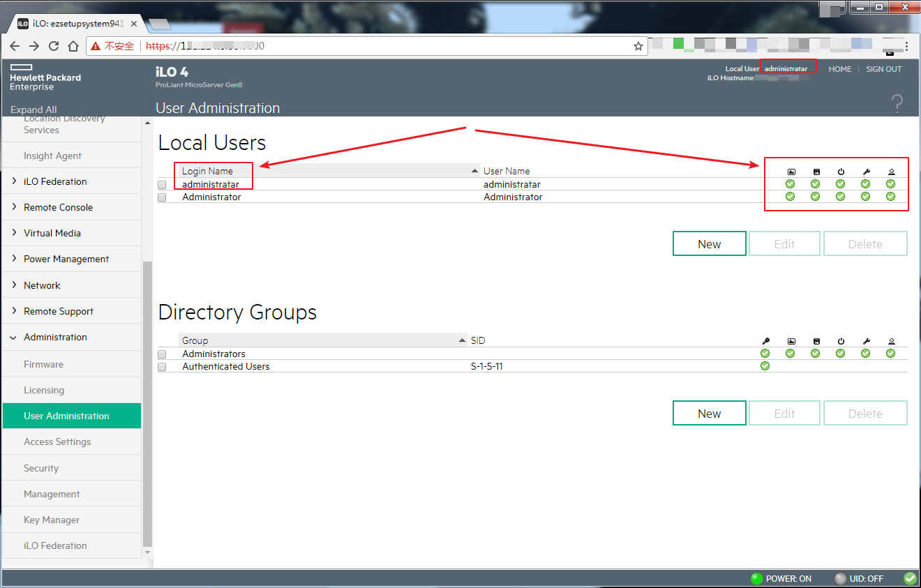The image size is (921, 588).
Task: Open the help question mark icon
Action: [897, 105]
